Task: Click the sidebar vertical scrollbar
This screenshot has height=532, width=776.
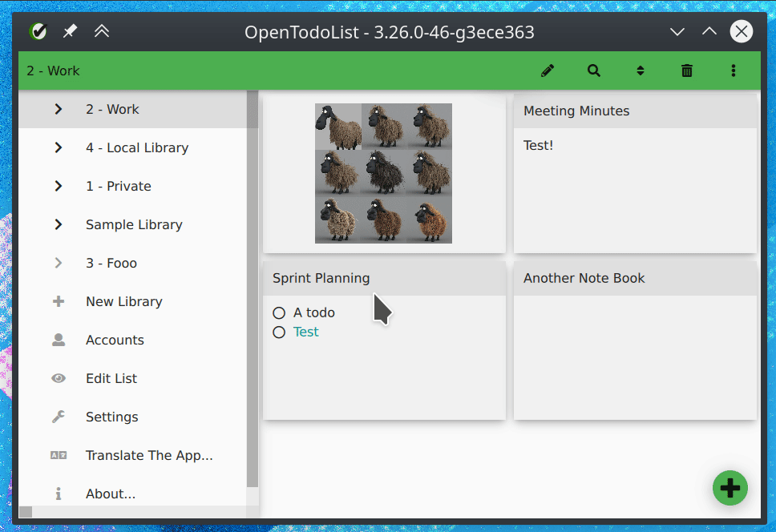Action: coord(253,288)
